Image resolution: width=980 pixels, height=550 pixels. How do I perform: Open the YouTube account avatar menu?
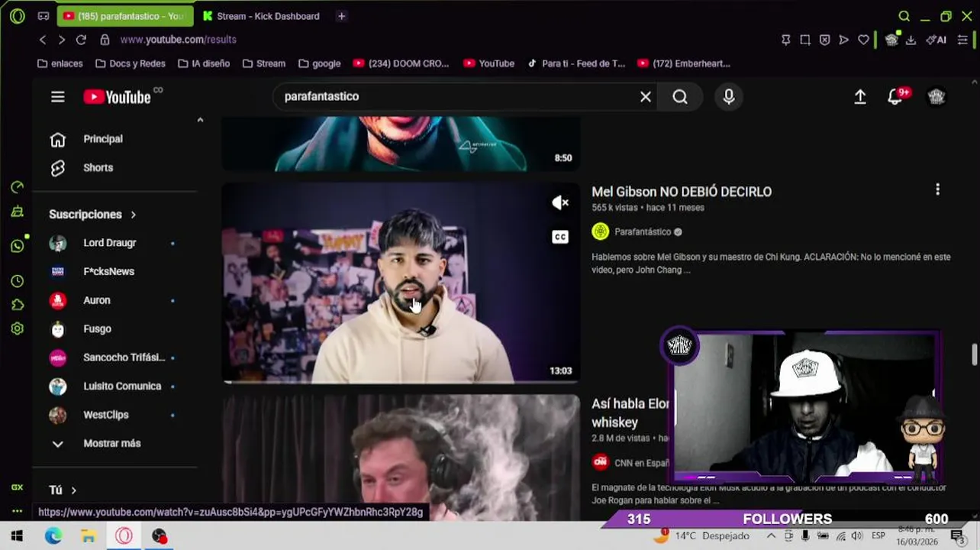(x=936, y=97)
